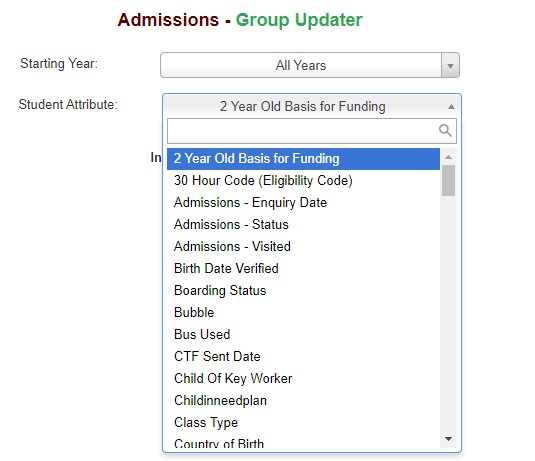Click the list scrollbar up arrow
The image size is (535, 461).
[x=448, y=157]
